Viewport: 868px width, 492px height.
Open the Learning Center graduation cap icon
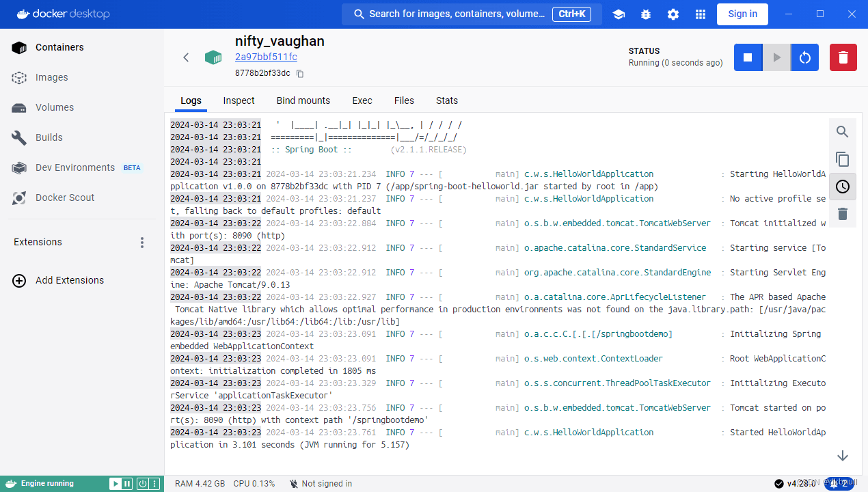click(x=619, y=14)
